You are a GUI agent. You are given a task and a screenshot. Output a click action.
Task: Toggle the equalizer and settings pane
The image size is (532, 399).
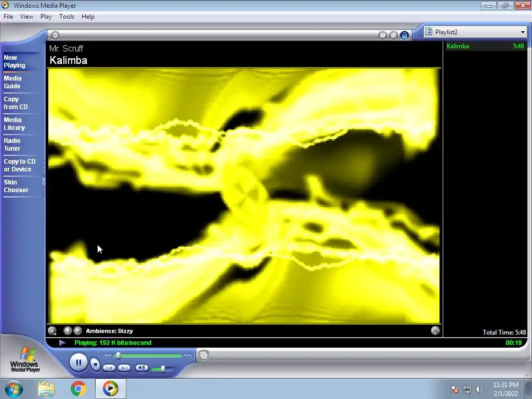coord(394,35)
